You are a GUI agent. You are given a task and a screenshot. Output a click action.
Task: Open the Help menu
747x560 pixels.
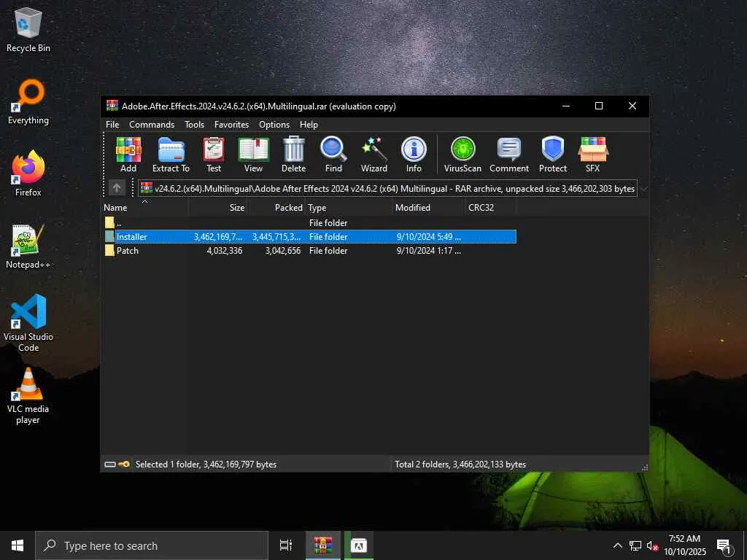(309, 124)
